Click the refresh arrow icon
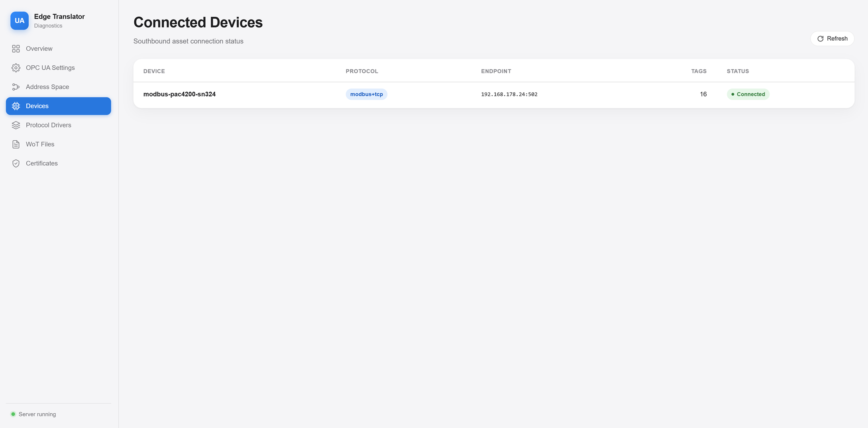Screen dimensions: 868x428 (x=820, y=39)
